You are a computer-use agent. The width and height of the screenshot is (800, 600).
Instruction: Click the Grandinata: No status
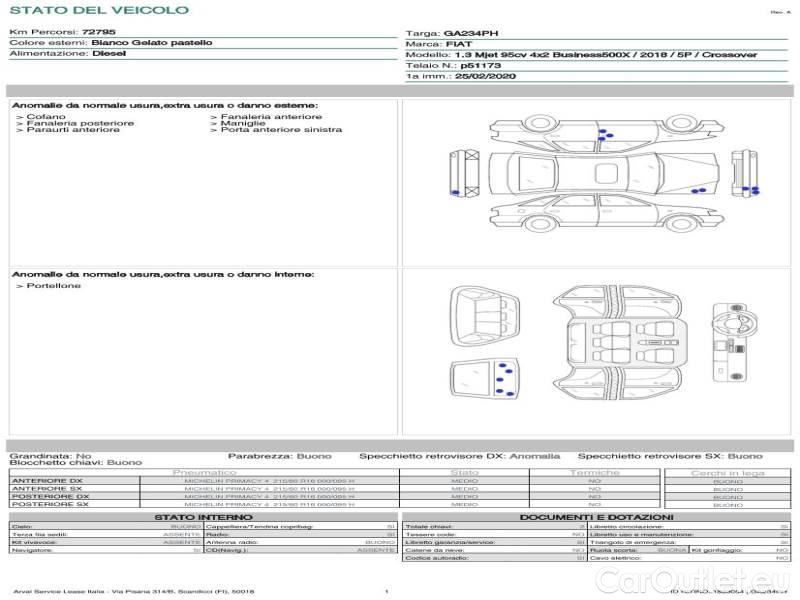(51, 456)
